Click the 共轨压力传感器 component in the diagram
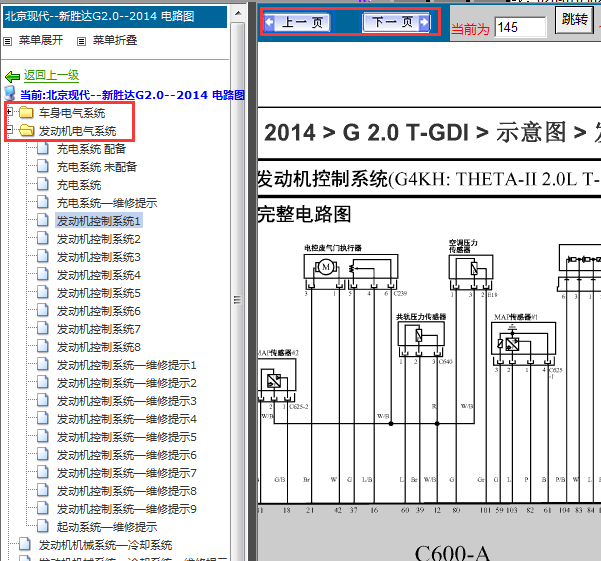601x561 pixels. pyautogui.click(x=421, y=334)
